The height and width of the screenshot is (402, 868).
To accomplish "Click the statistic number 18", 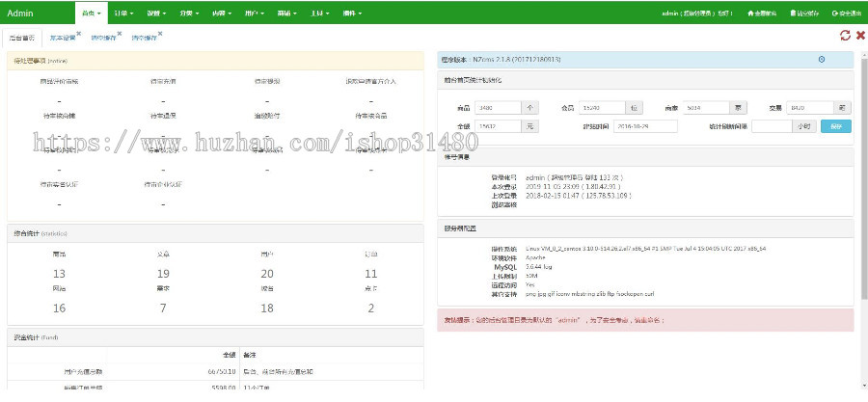I will (267, 308).
